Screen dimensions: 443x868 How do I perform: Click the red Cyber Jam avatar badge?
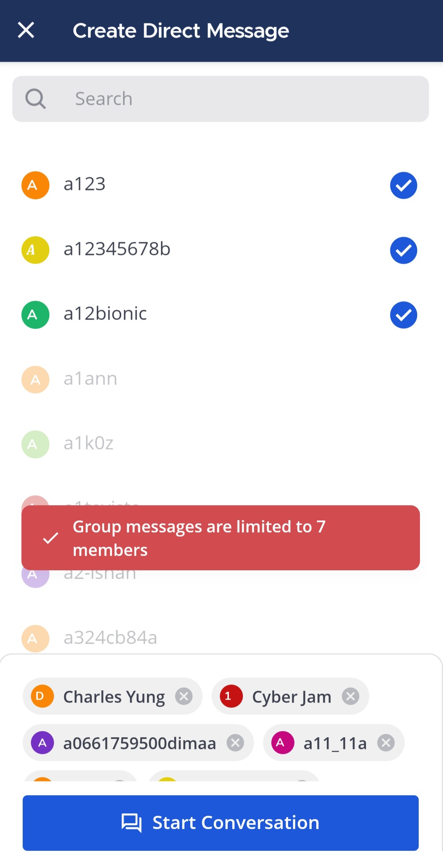coord(231,696)
